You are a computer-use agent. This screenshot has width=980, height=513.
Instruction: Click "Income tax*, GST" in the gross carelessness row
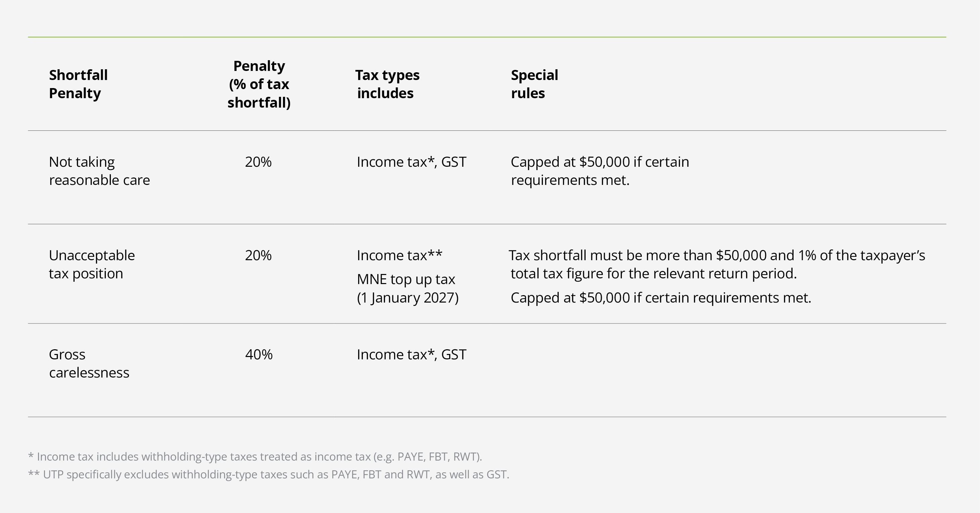[411, 355]
